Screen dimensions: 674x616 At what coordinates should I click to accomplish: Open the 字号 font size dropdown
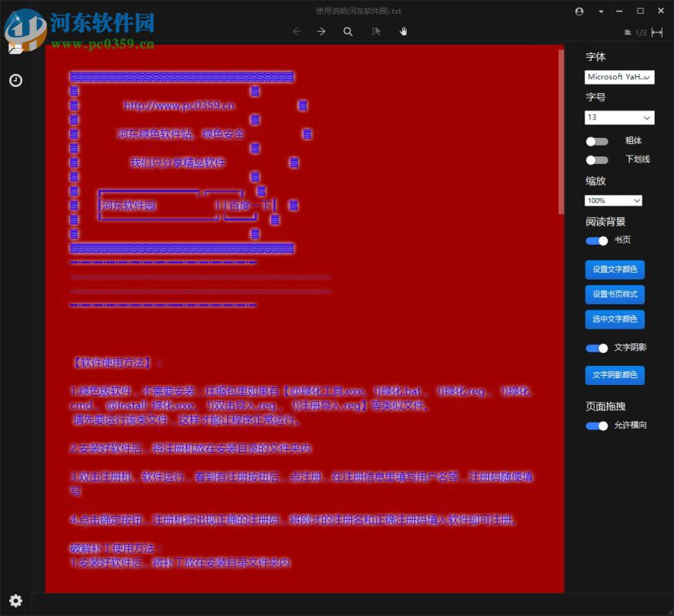[x=619, y=117]
